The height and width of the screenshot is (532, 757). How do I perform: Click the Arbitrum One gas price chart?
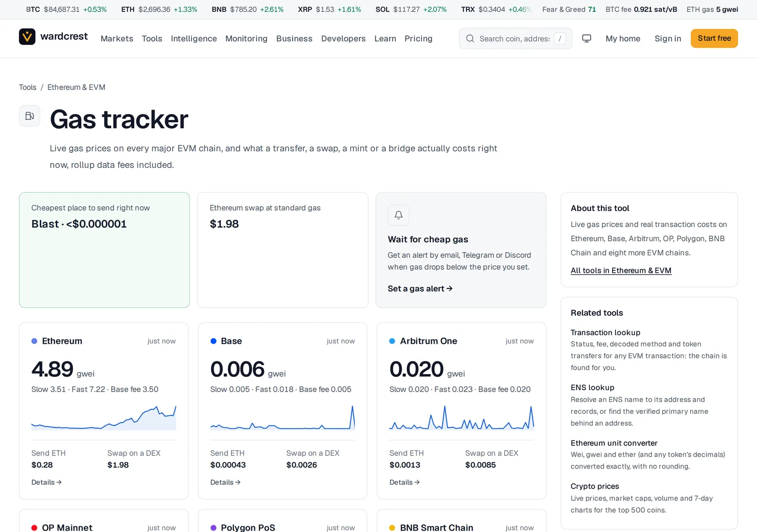461,418
